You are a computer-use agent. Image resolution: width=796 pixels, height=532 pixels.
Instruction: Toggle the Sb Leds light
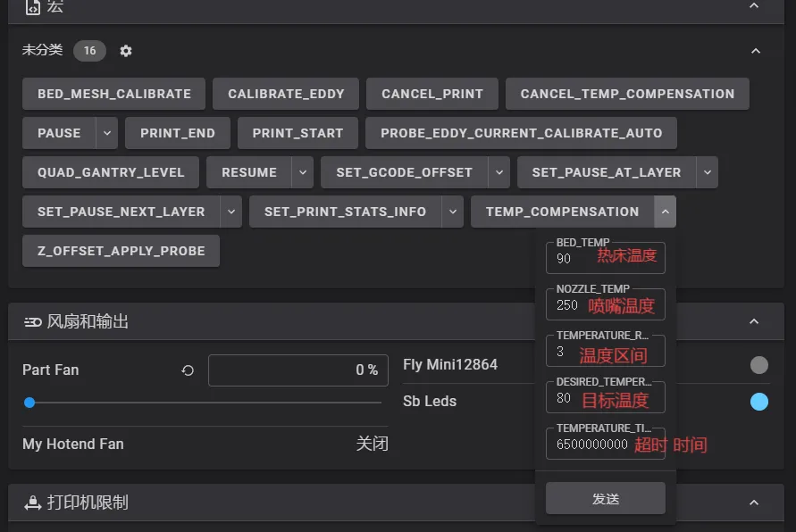(758, 402)
